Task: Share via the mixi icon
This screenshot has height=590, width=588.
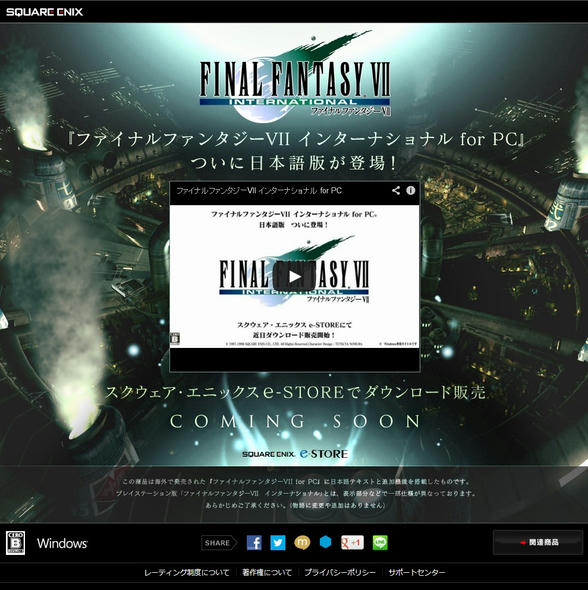Action: tap(302, 543)
